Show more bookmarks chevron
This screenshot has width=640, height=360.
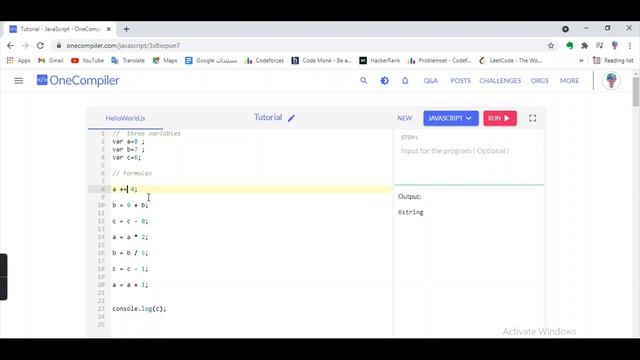(581, 60)
